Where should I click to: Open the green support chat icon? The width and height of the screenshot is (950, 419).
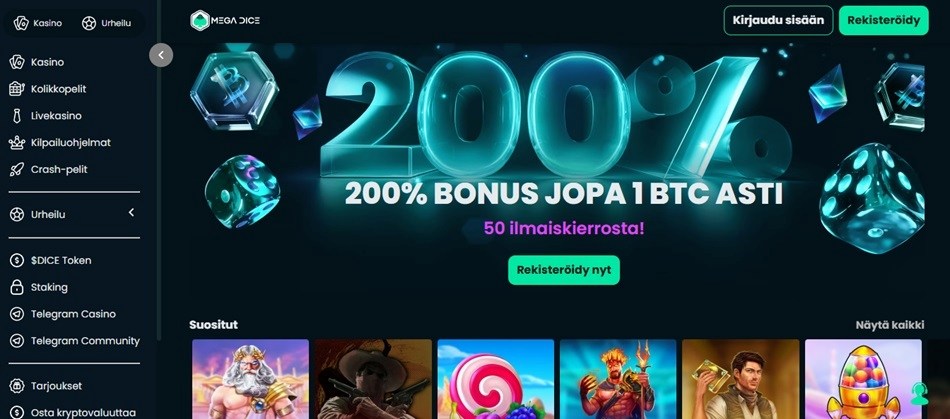tap(919, 394)
